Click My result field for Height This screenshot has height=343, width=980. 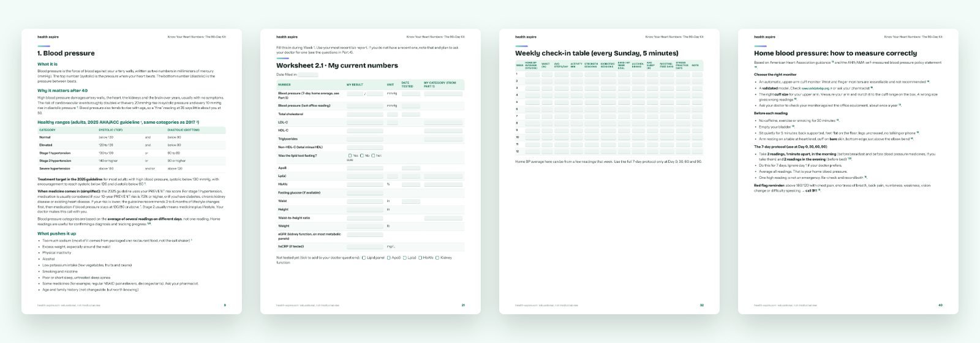point(365,209)
